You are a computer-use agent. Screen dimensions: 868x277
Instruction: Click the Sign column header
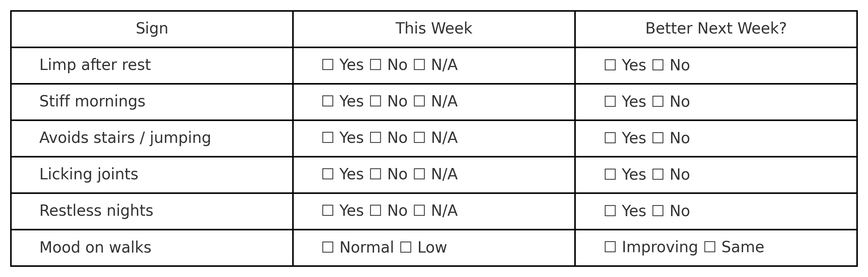[152, 29]
